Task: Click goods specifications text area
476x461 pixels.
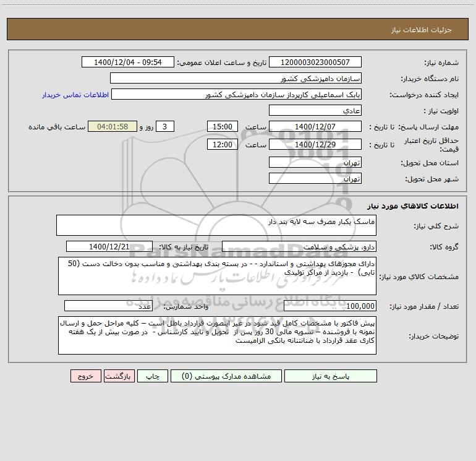Action: [x=217, y=276]
